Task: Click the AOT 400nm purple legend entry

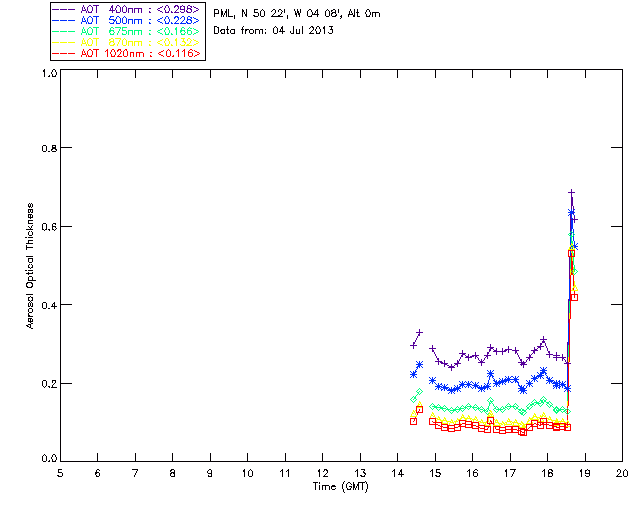Action: 126,9
